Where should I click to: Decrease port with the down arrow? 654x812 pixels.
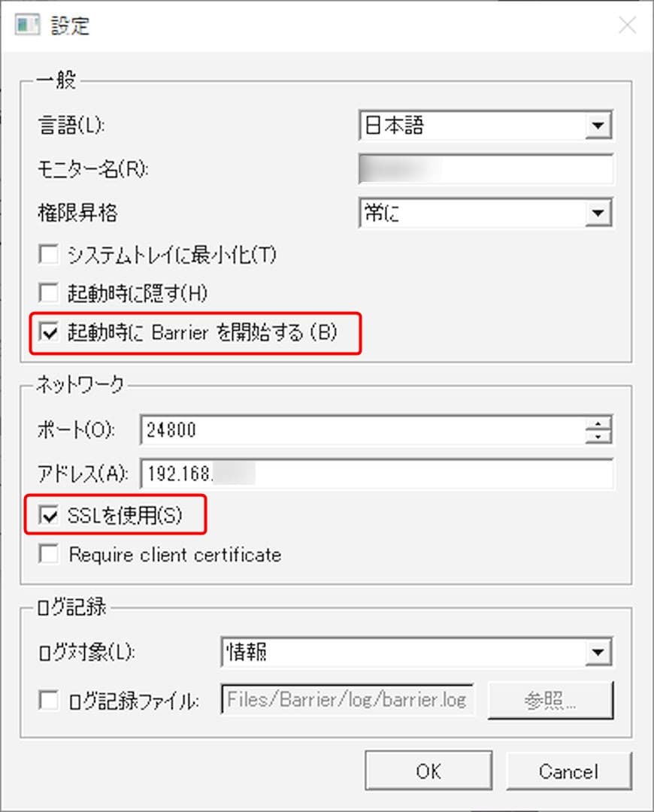pyautogui.click(x=598, y=437)
